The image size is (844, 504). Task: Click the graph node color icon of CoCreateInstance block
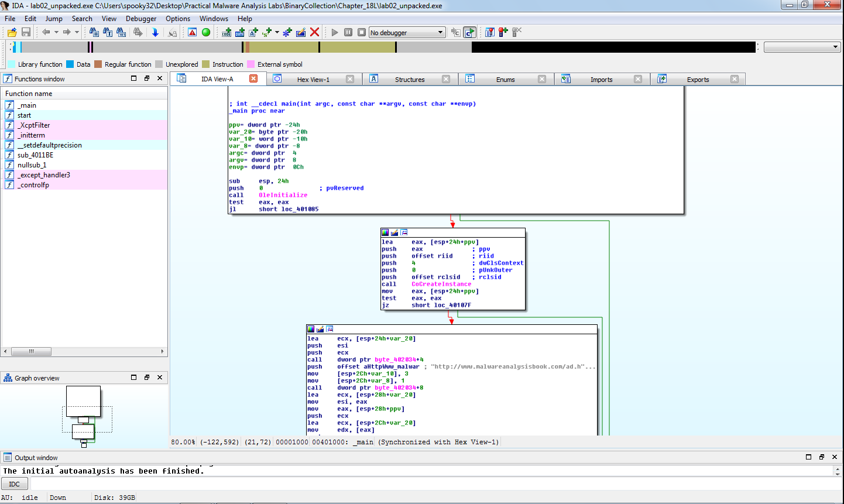(x=385, y=232)
